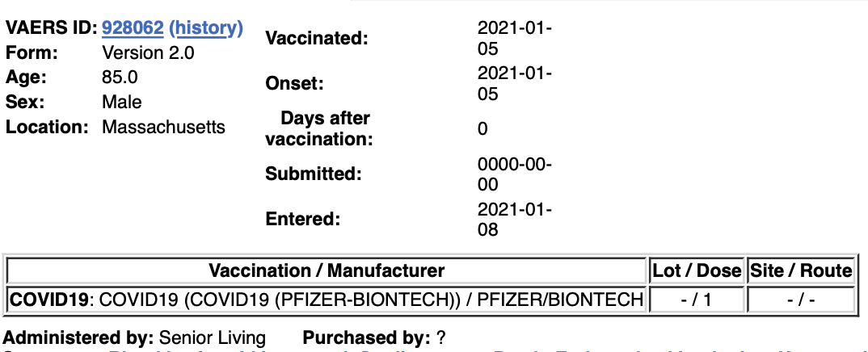The height and width of the screenshot is (352, 868).
Task: Select the COVID19 PFIZER-BIONTECH vaccination cell
Action: point(327,300)
